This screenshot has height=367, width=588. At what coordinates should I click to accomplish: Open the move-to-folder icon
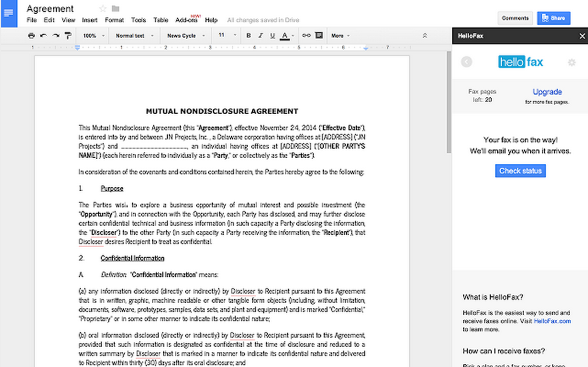116,9
